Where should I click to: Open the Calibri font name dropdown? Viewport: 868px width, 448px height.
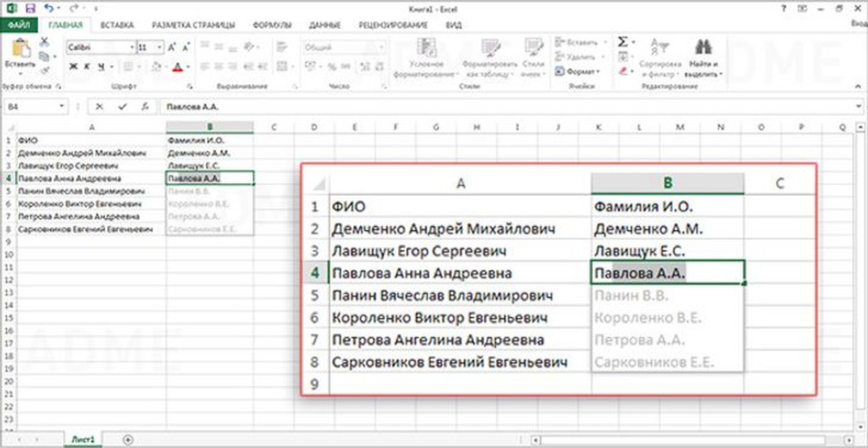(131, 47)
